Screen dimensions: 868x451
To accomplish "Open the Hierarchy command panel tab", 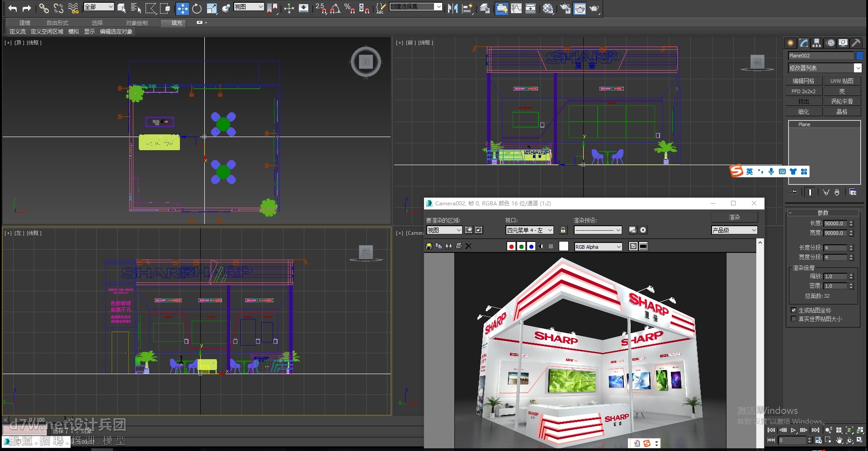I will (x=817, y=43).
